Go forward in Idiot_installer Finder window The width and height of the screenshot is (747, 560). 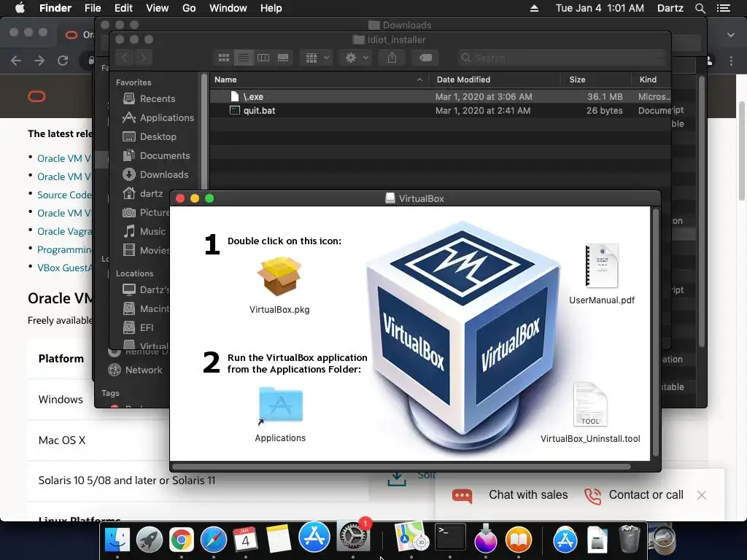[144, 58]
